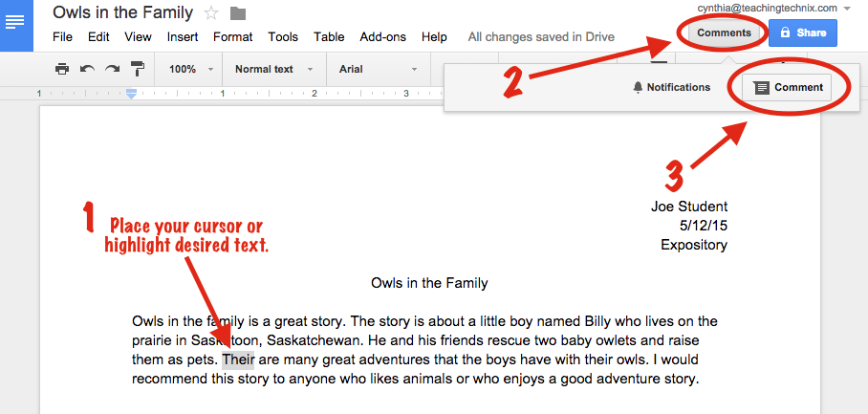Click the blue Share button
Viewport: 868px width, 414px height.
pyautogui.click(x=803, y=33)
